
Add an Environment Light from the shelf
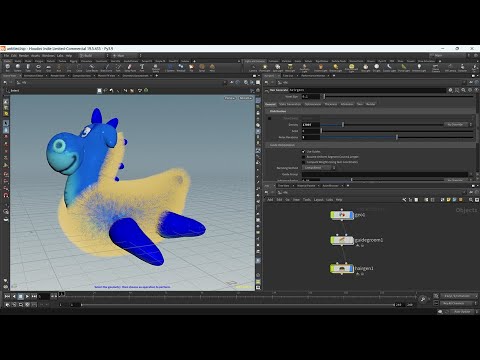pyautogui.click(x=351, y=68)
